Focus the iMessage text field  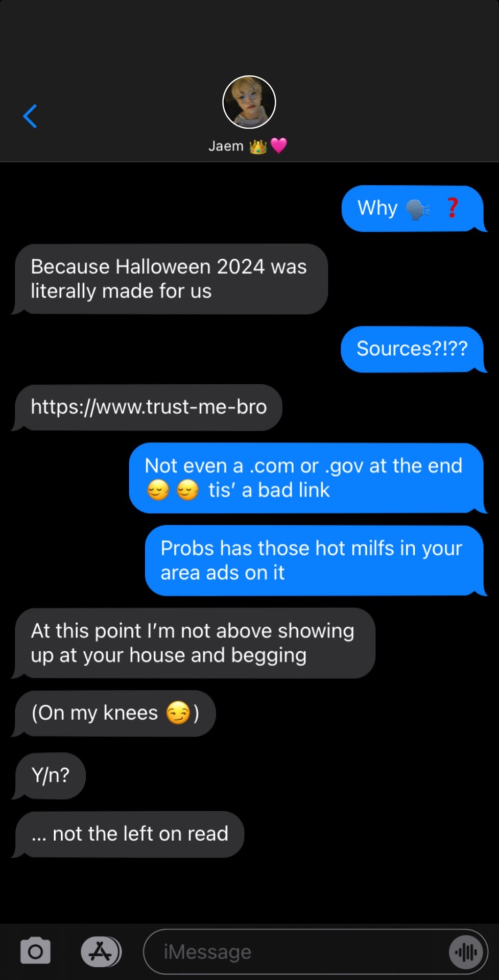coord(316,952)
